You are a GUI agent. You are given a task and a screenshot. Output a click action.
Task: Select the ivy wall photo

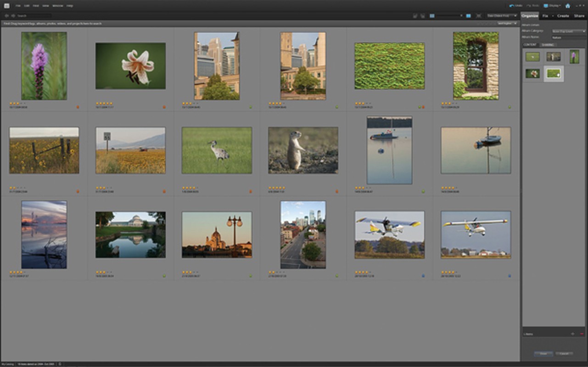pyautogui.click(x=389, y=66)
